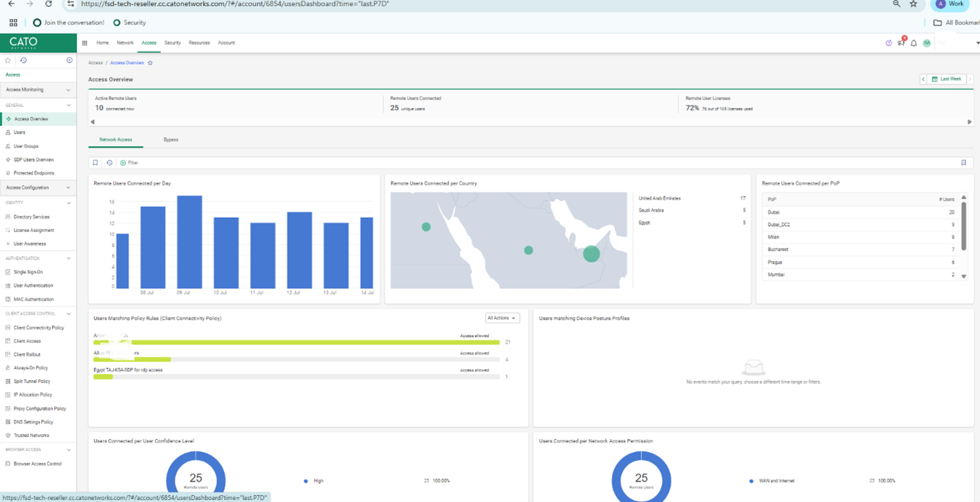The height and width of the screenshot is (502, 980).
Task: Open sidebar recent history icon
Action: 23,60
